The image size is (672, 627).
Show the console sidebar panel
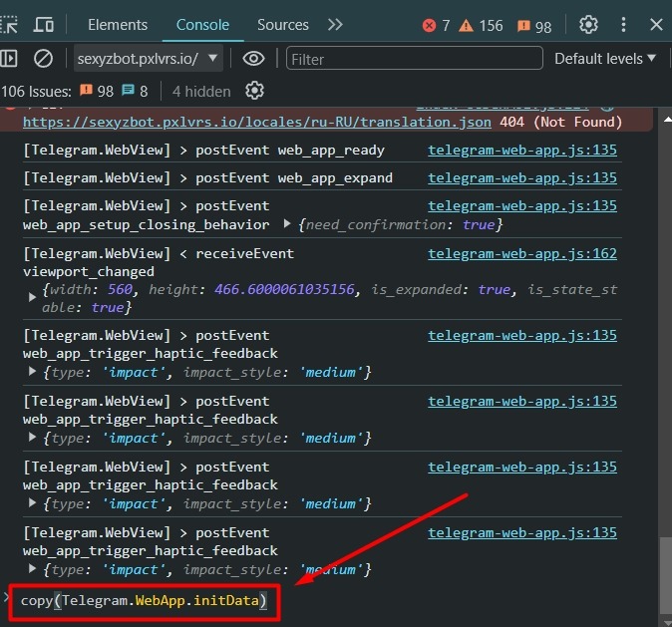9,59
